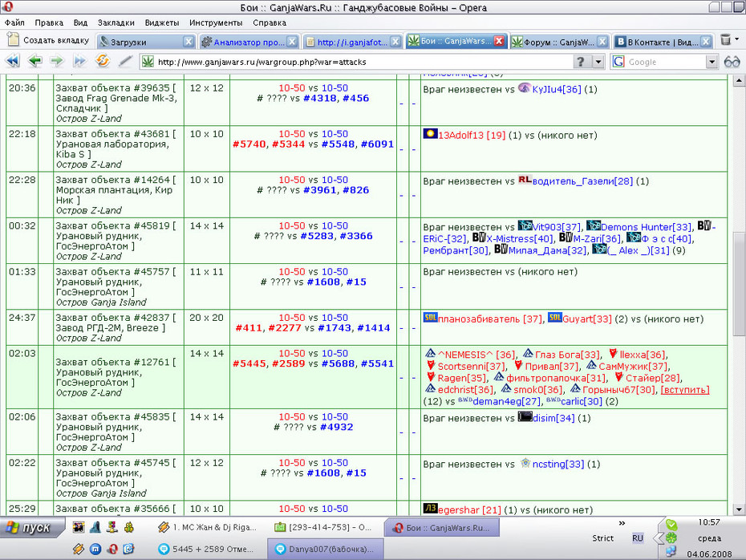Viewport: 746px width, 560px height.
Task: Click the Opera icon in quick launch
Action: tap(112, 549)
